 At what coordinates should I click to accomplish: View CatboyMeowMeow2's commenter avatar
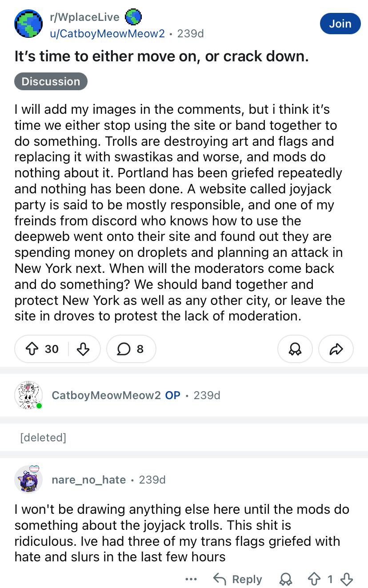[x=28, y=395]
